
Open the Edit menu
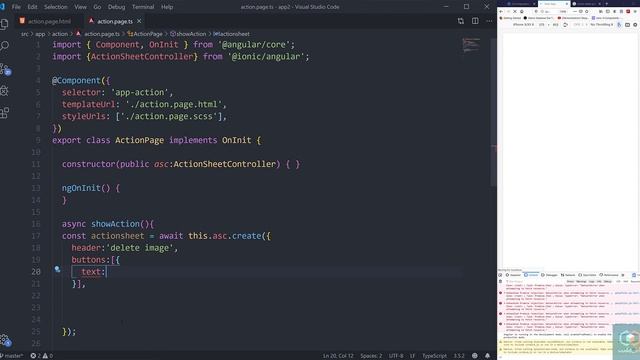click(32, 7)
